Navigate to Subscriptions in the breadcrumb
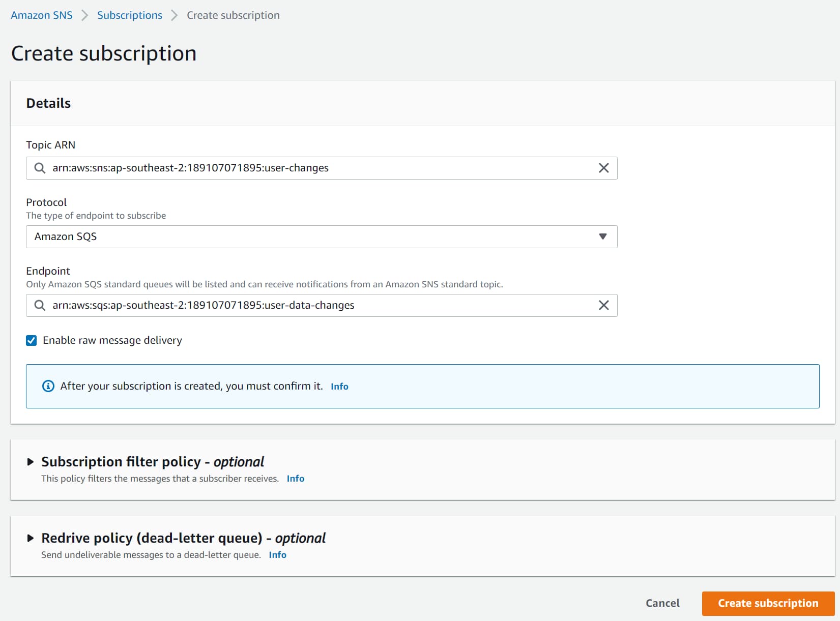This screenshot has height=621, width=840. click(x=130, y=15)
